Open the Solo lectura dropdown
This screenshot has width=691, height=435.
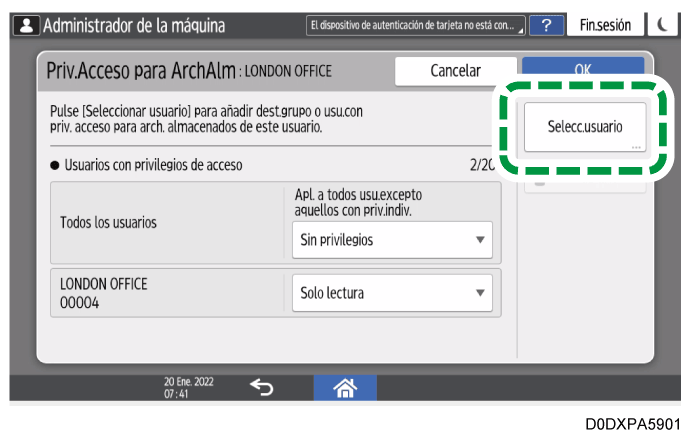pos(392,293)
